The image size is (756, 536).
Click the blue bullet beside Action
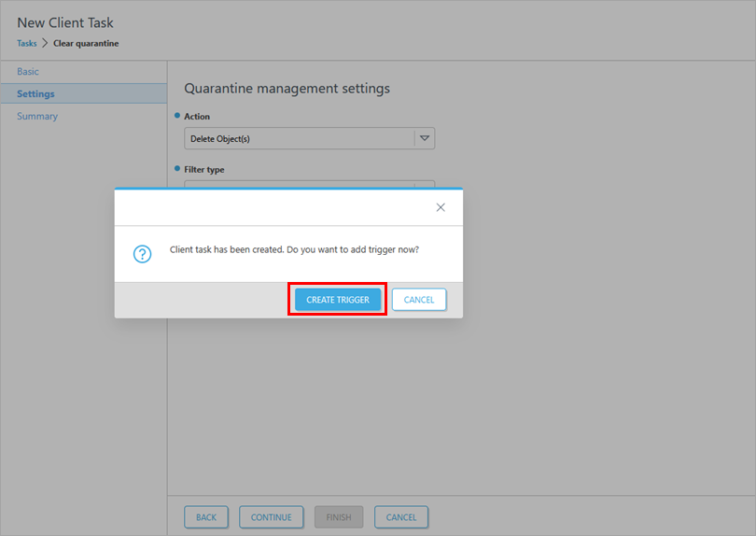pos(177,116)
